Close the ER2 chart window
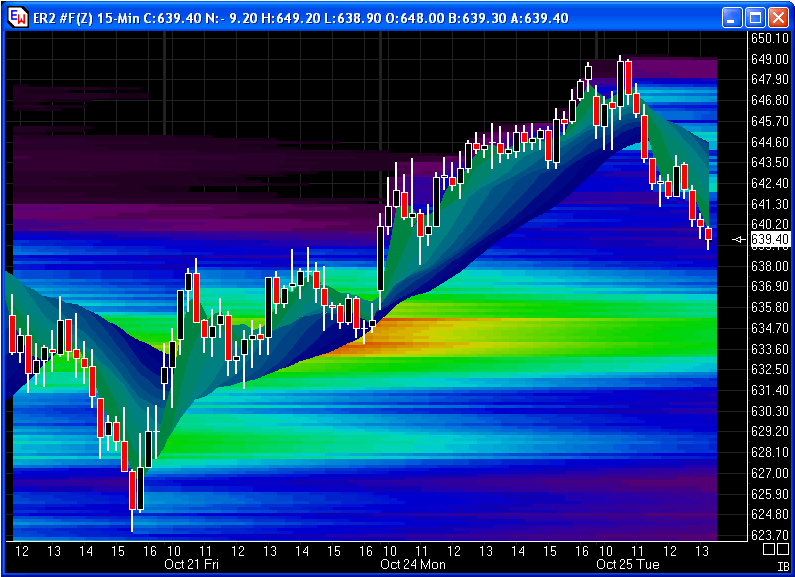 point(778,18)
